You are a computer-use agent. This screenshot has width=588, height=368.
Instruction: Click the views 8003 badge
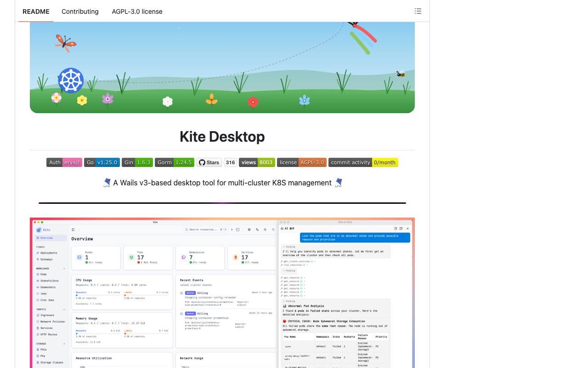[x=257, y=162]
